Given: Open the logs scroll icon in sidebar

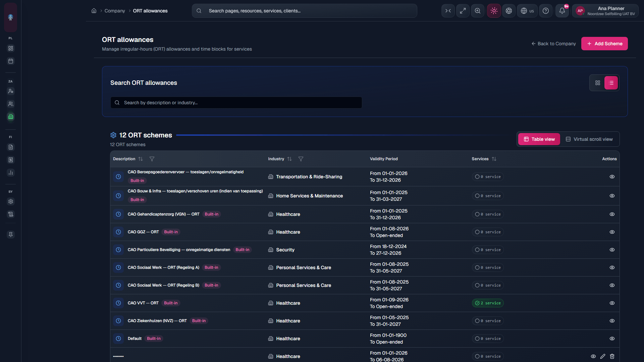Looking at the screenshot, I should [x=11, y=214].
